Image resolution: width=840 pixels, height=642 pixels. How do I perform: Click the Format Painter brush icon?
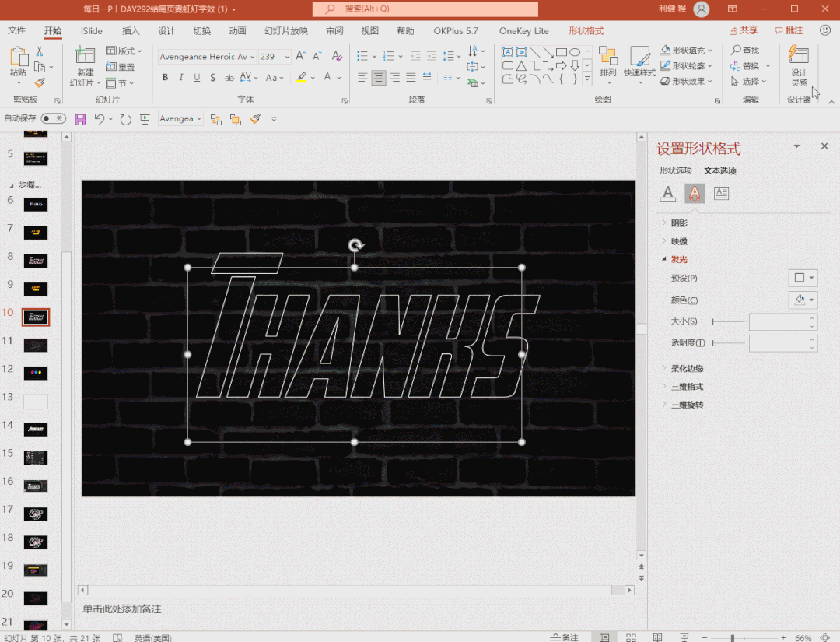pos(40,82)
